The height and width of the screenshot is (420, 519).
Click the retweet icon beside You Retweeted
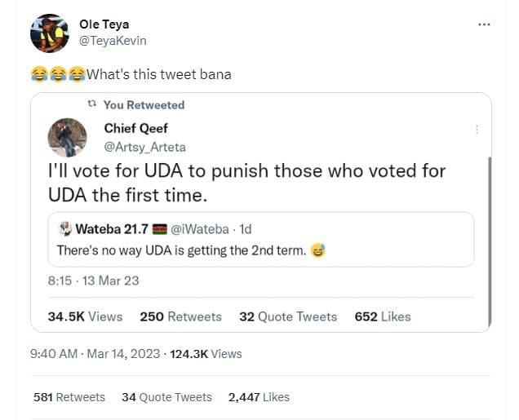tap(92, 104)
